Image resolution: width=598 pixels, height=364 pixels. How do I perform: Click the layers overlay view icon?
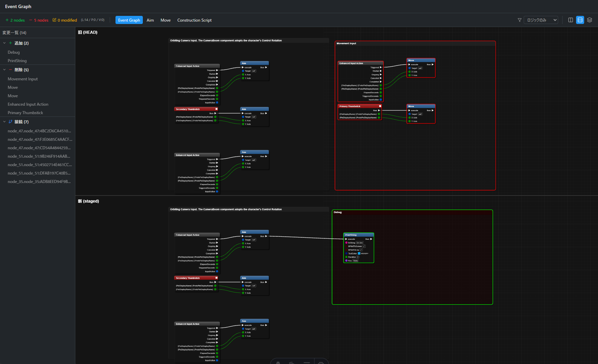click(589, 20)
